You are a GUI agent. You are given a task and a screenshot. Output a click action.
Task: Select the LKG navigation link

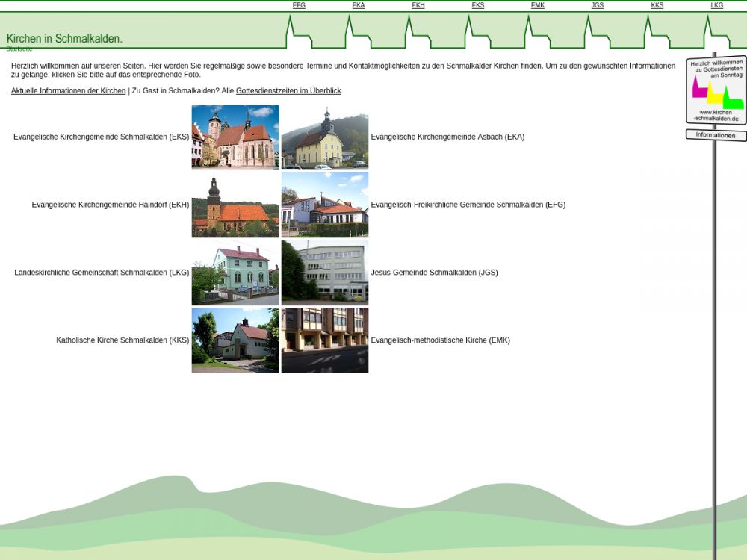717,5
